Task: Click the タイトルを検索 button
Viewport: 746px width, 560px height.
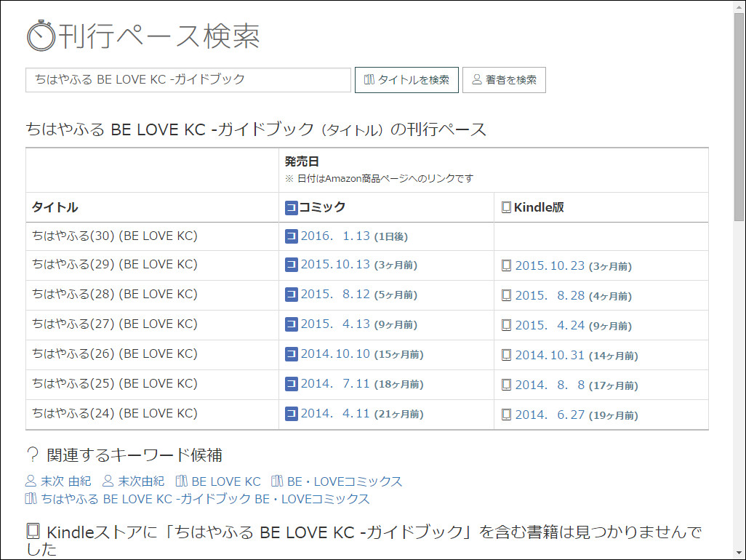Action: pyautogui.click(x=406, y=80)
